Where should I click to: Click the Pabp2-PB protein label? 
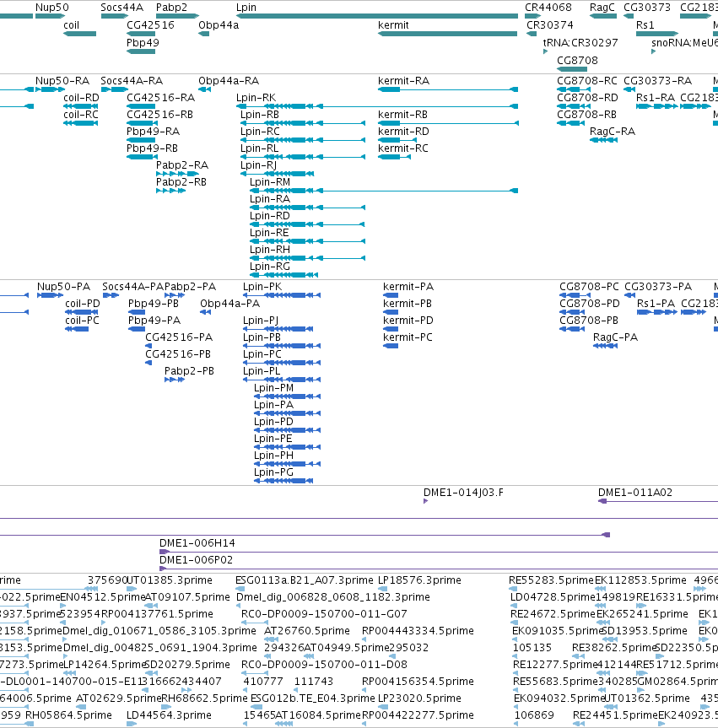189,371
